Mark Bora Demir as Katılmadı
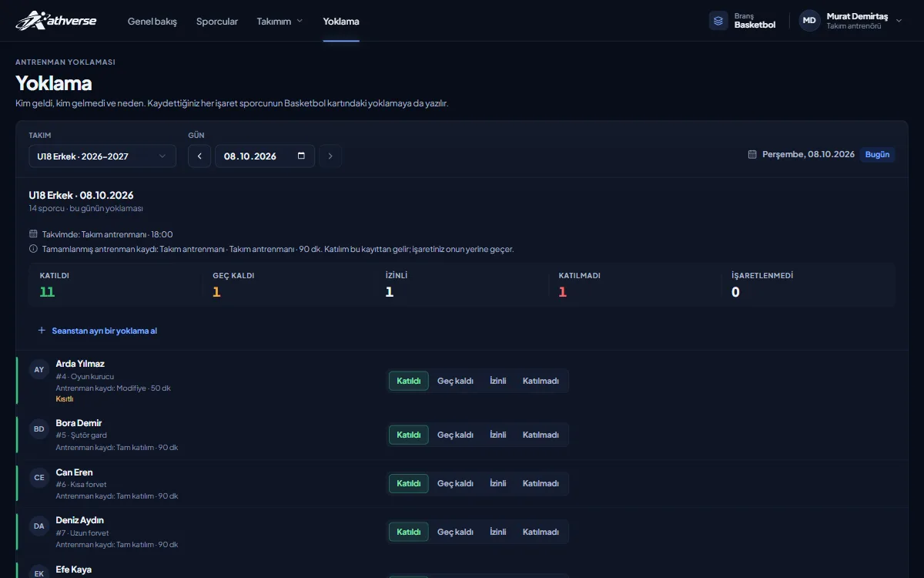Image resolution: width=924 pixels, height=578 pixels. [x=541, y=435]
